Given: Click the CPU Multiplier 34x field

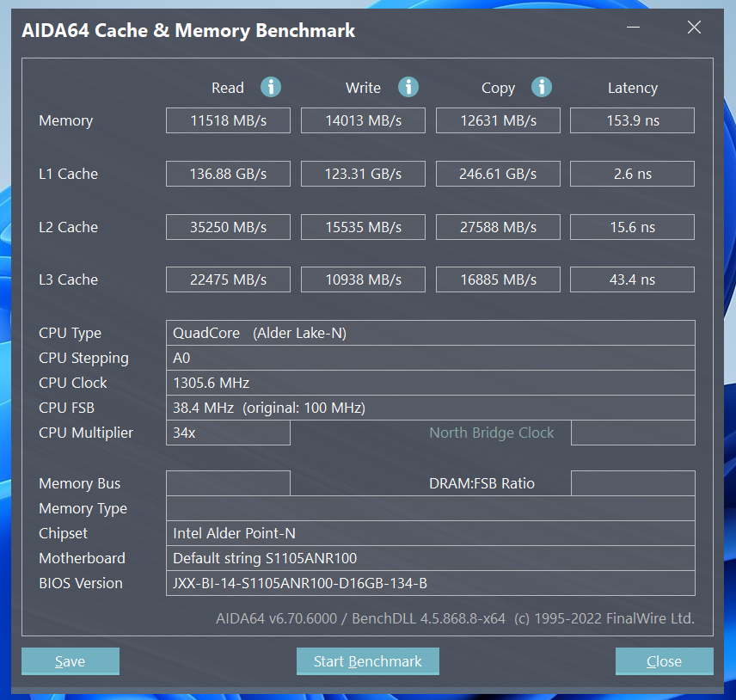Looking at the screenshot, I should point(228,433).
